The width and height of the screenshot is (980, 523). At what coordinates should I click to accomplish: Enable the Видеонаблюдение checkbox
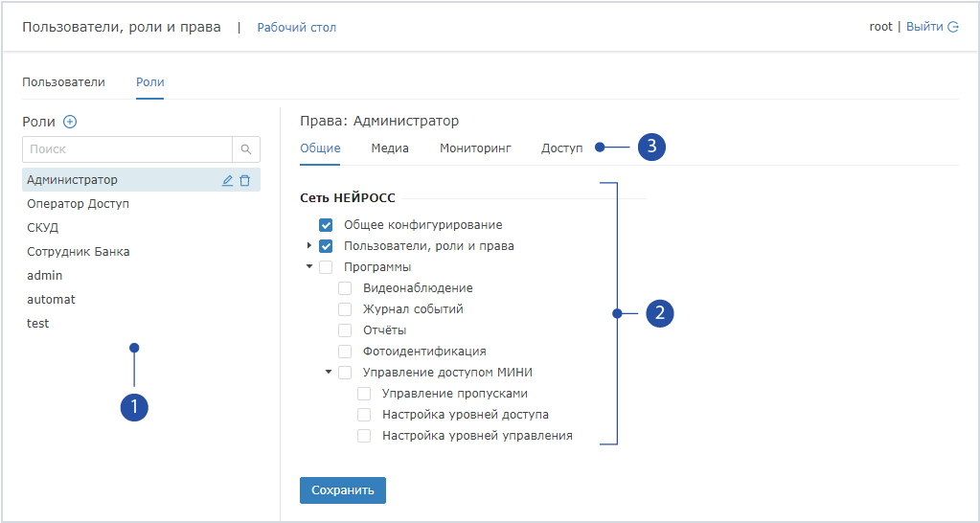[345, 288]
